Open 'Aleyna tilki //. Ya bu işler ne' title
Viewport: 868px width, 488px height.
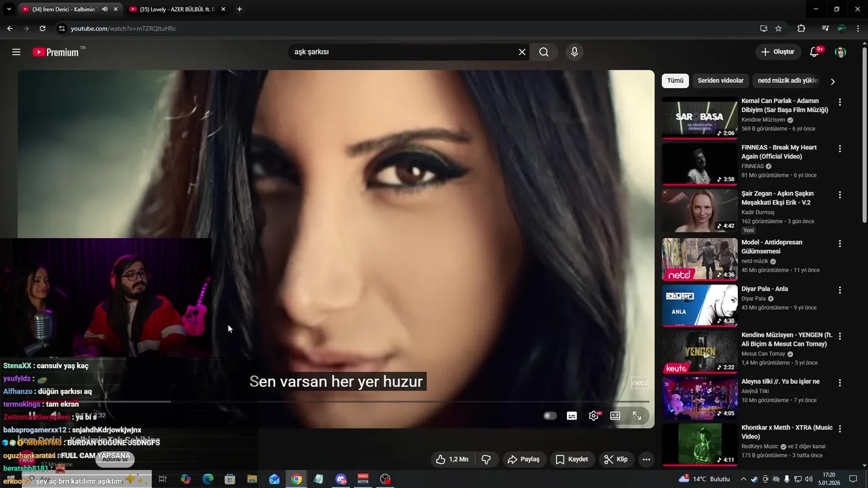[781, 382]
